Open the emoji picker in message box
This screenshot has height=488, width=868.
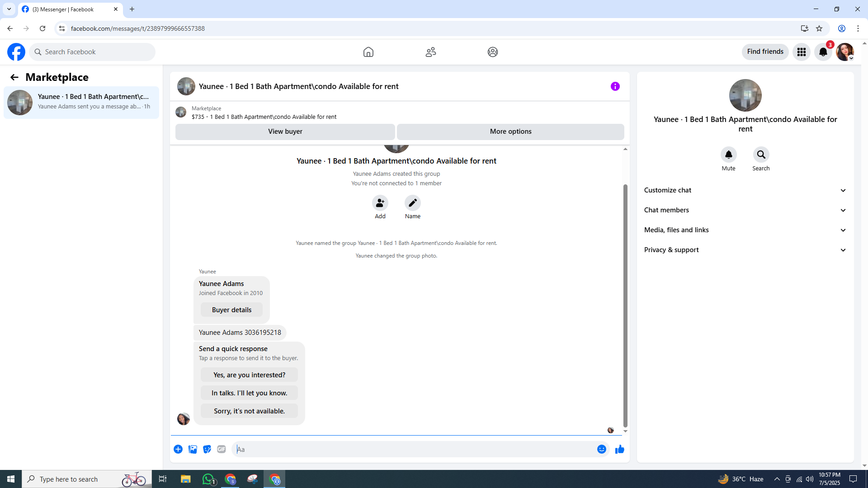[x=601, y=449]
